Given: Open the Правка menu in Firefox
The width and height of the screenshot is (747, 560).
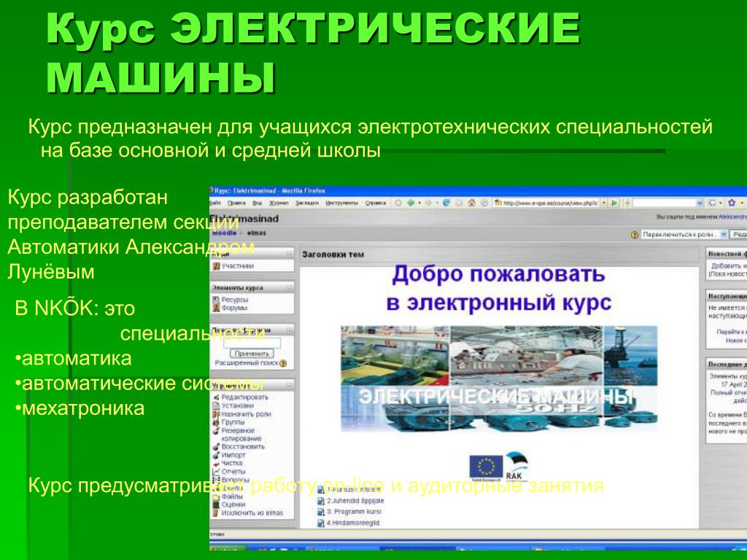Looking at the screenshot, I should pyautogui.click(x=236, y=203).
